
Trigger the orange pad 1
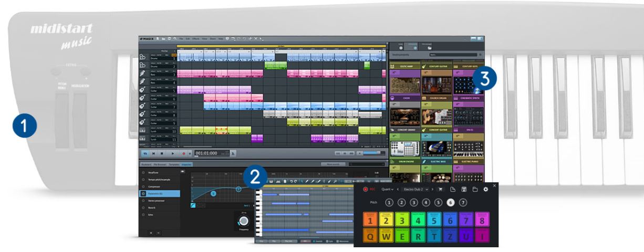pos(370,219)
